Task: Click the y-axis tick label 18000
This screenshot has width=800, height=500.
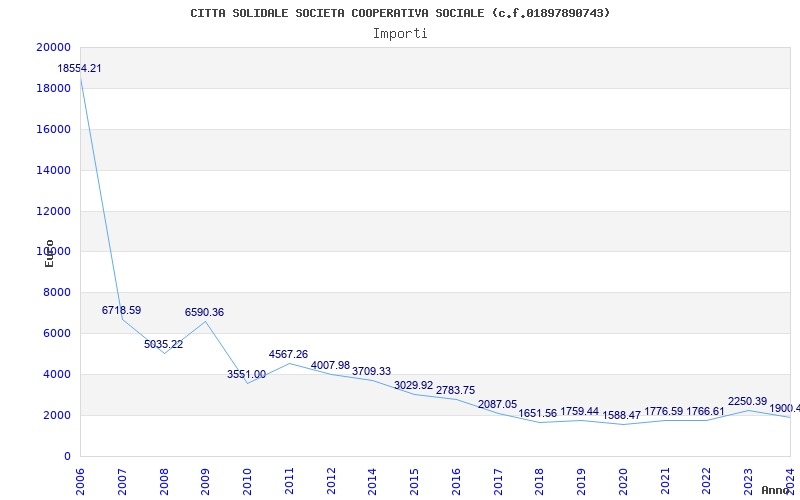Action: pos(54,88)
